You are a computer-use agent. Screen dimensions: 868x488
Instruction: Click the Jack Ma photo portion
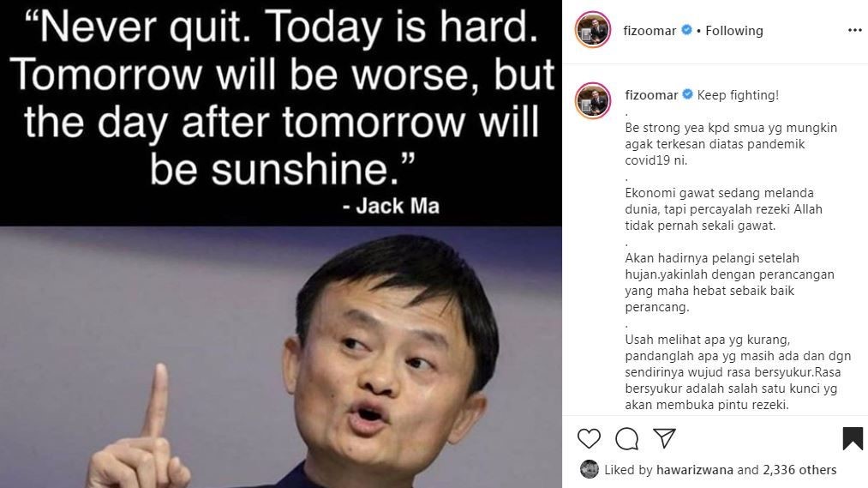[x=281, y=358]
